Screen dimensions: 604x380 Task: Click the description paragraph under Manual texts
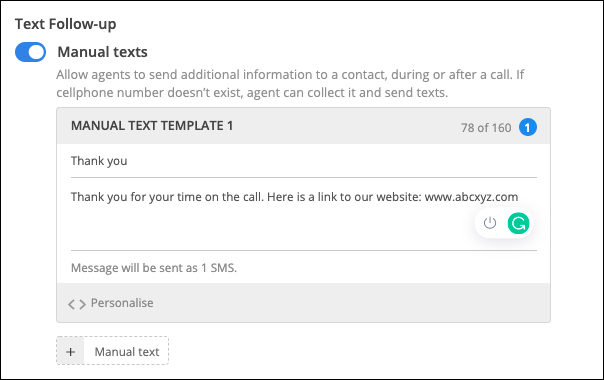tap(290, 83)
